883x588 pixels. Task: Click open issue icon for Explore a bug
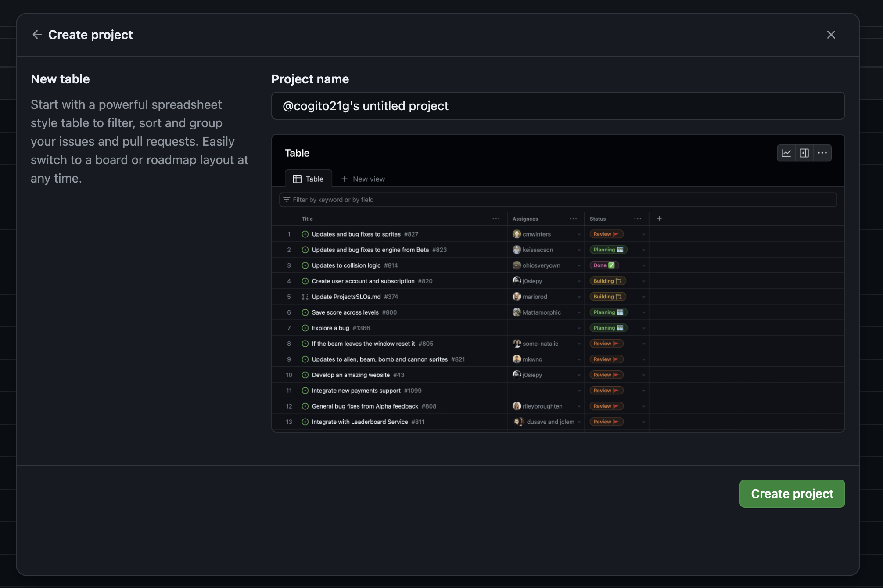click(x=305, y=328)
